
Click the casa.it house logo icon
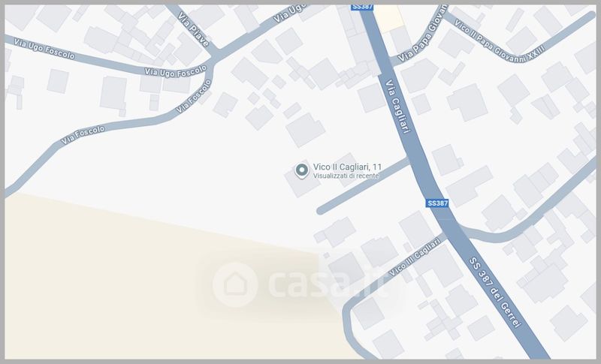coord(235,284)
